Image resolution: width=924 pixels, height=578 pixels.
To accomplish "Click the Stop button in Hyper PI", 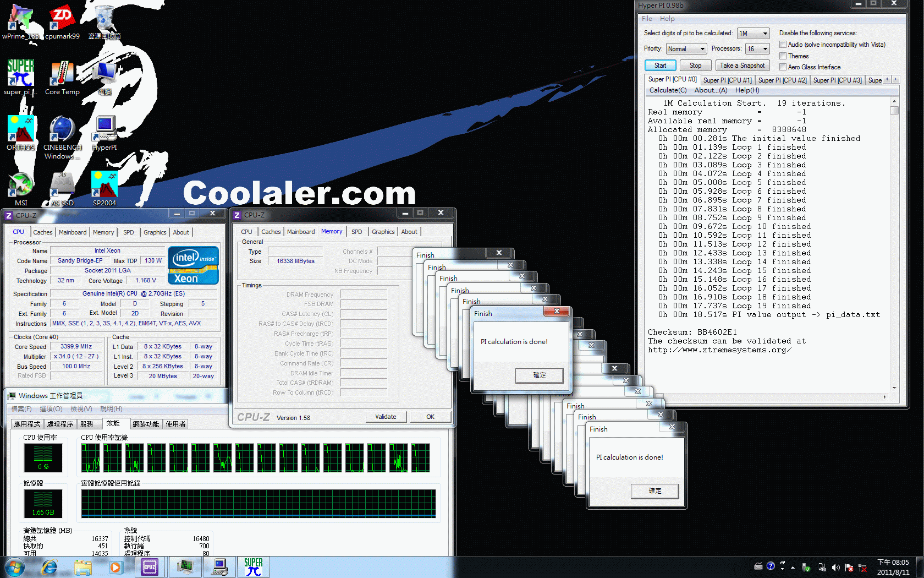I will click(x=695, y=66).
